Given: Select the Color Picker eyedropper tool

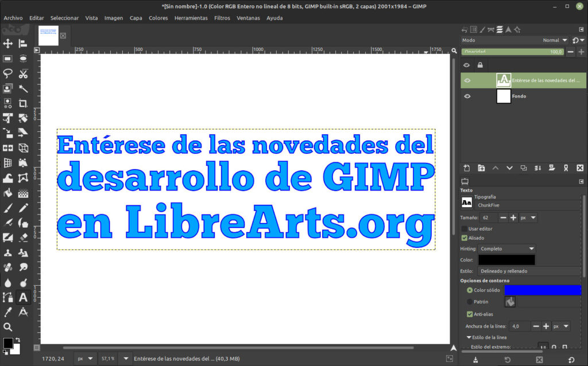Looking at the screenshot, I should point(8,312).
